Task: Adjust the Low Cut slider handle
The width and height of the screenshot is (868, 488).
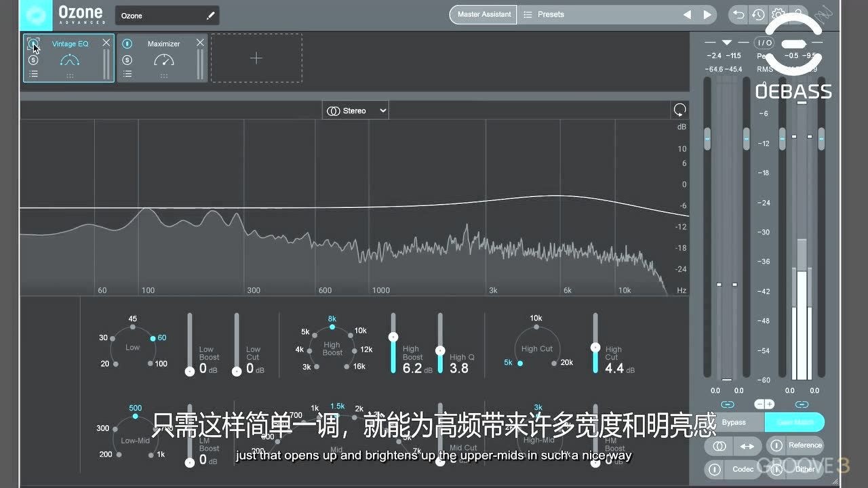Action: pos(237,371)
